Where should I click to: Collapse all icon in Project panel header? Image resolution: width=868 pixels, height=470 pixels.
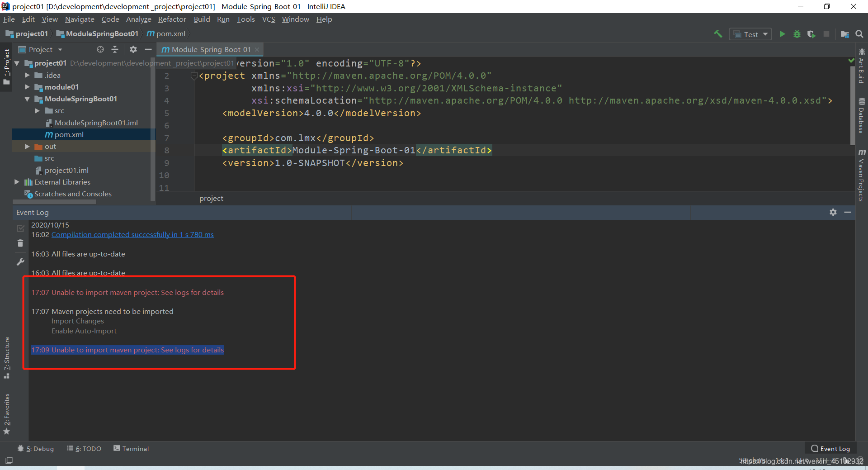[x=115, y=49]
